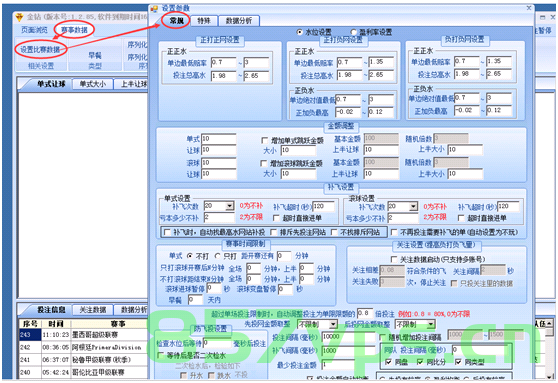Check the 排斥先投注网站 box

click(273, 232)
